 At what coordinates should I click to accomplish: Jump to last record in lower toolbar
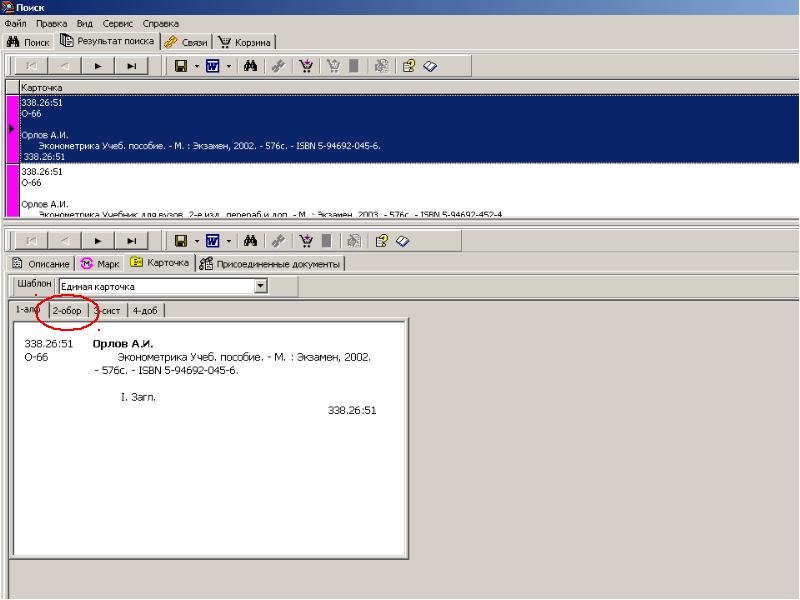point(132,241)
